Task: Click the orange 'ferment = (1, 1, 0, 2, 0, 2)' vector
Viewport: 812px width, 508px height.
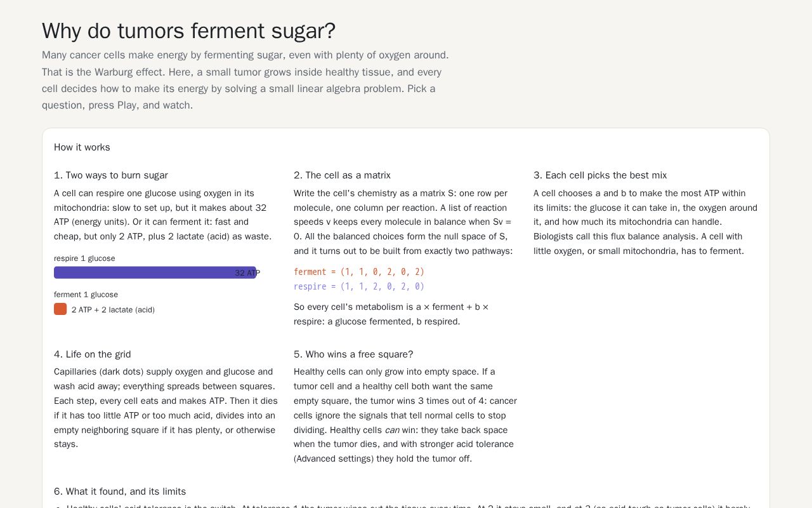Action: [x=359, y=272]
